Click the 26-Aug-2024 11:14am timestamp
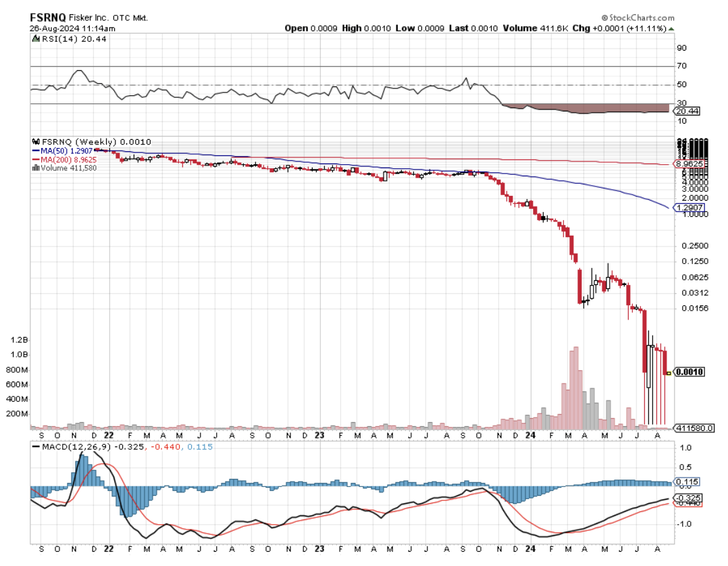Viewport: 728px width, 566px height. coord(72,28)
